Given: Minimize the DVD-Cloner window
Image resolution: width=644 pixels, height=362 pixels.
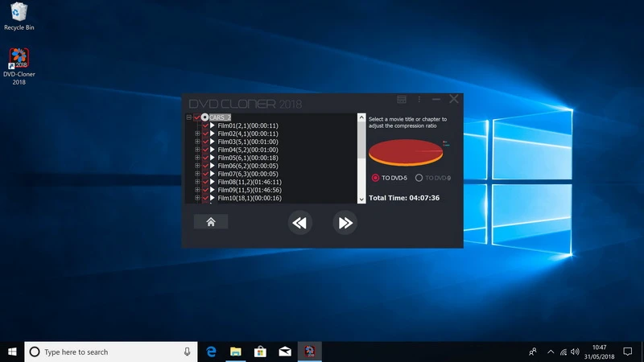Looking at the screenshot, I should [436, 99].
